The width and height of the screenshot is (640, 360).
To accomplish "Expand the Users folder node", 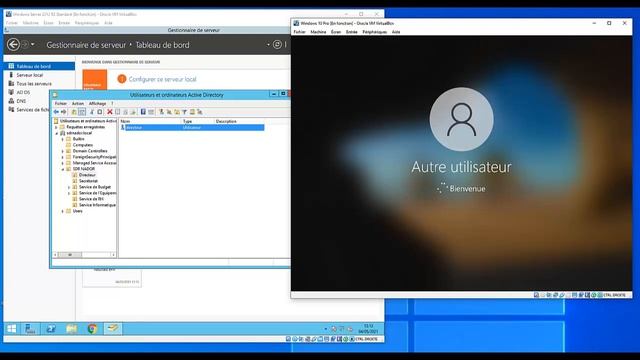I will 62,211.
